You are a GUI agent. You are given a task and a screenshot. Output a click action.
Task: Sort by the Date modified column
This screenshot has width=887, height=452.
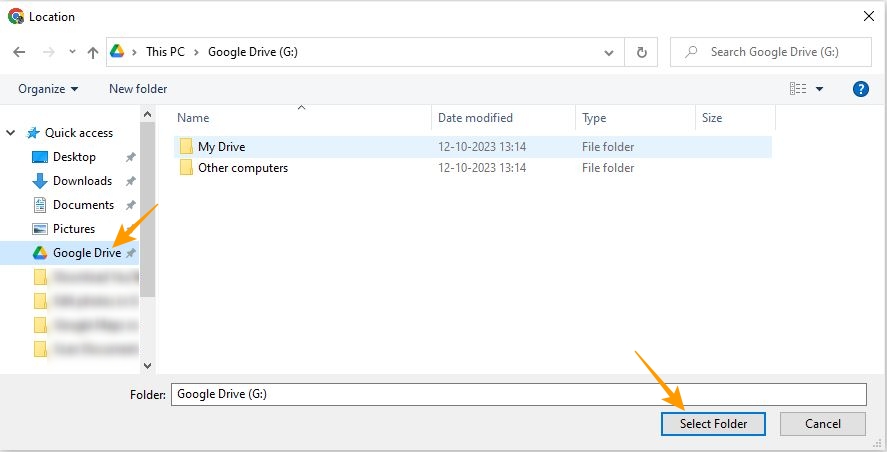475,118
